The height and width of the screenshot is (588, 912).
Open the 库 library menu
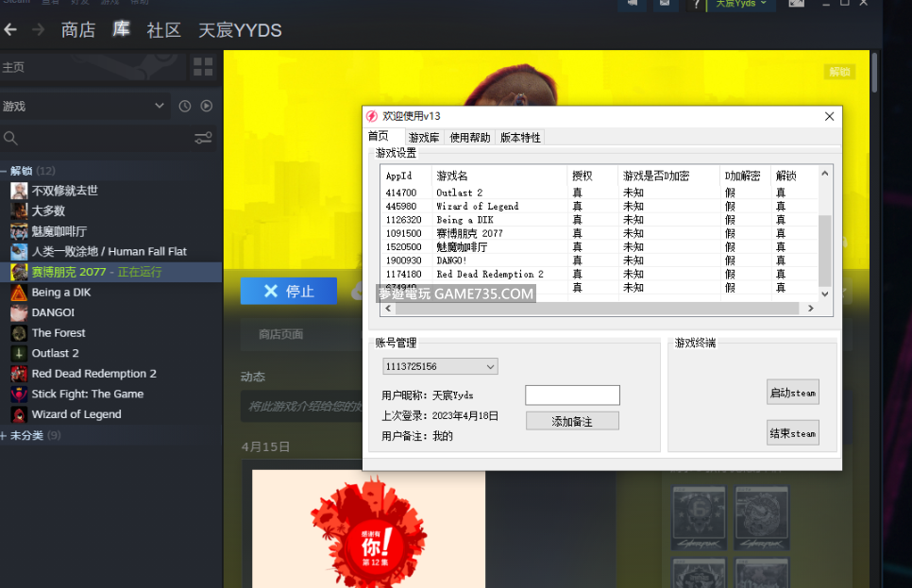pos(121,29)
